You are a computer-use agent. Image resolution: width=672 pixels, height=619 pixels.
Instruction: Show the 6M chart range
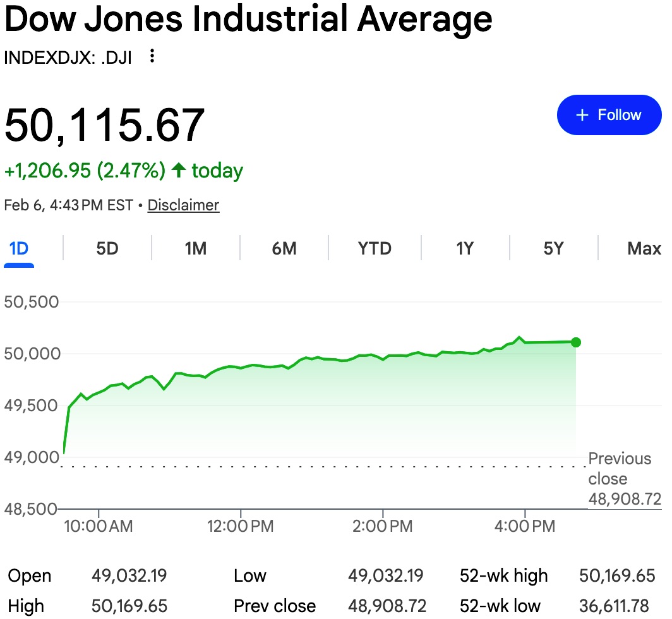284,248
